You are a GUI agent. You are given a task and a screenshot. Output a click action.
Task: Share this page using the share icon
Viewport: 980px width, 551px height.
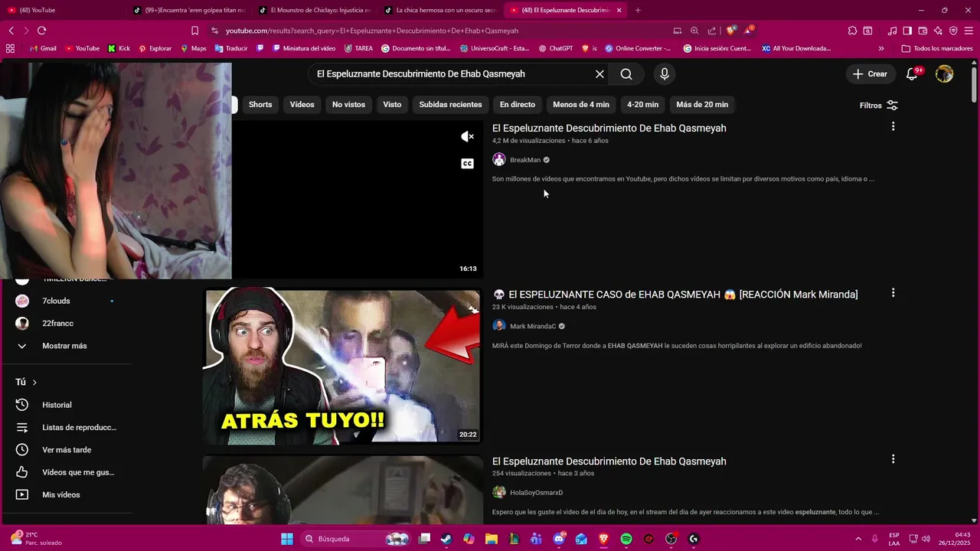tap(712, 31)
